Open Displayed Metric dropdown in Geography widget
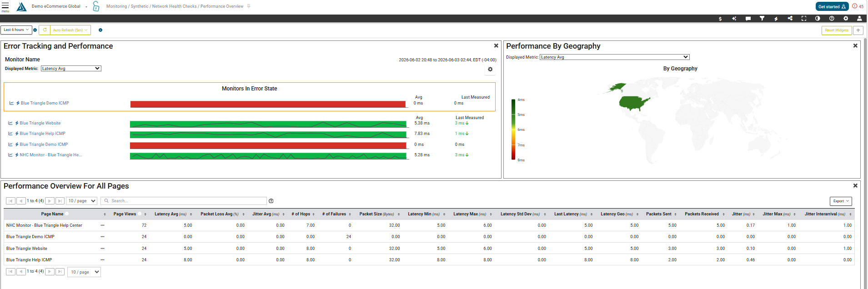The height and width of the screenshot is (289, 868). tap(614, 57)
